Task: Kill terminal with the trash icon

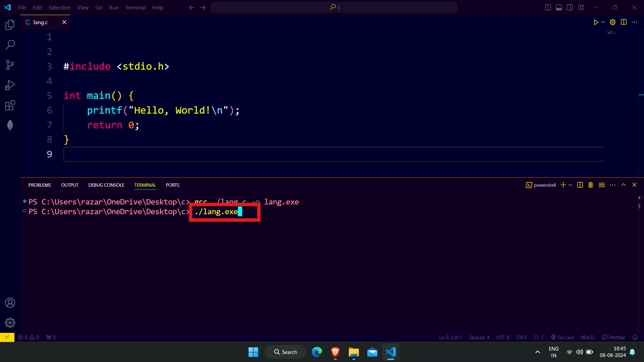Action: tap(591, 185)
